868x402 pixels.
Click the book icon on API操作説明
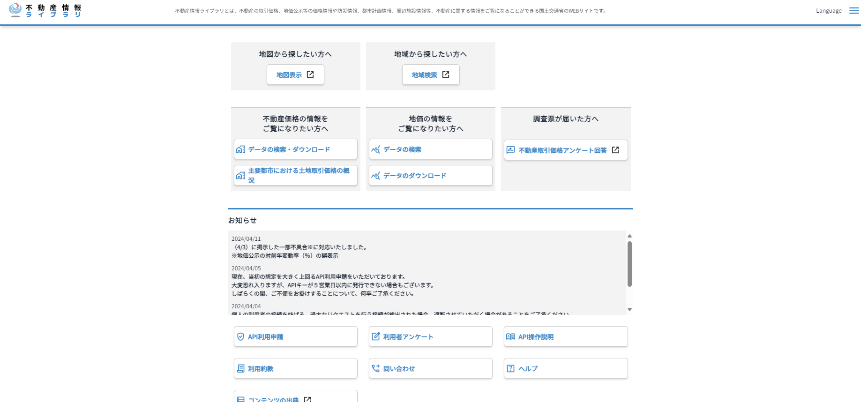(x=511, y=337)
